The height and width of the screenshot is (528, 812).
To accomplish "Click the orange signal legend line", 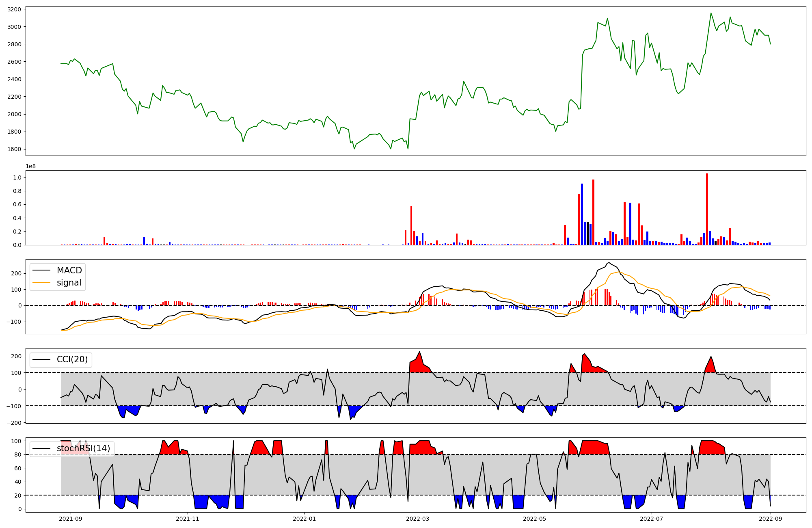I will pyautogui.click(x=41, y=283).
